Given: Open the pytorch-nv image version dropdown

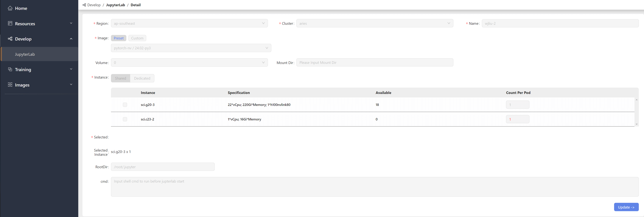Looking at the screenshot, I should point(191,48).
